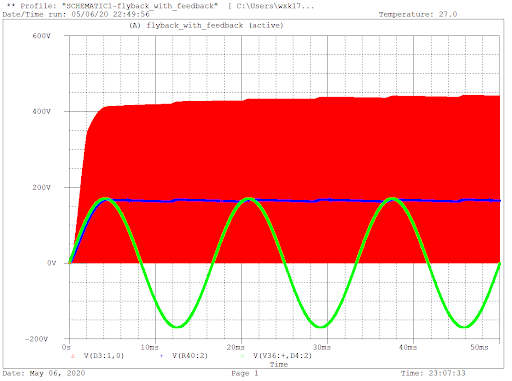Click the 'Date: May 06, 2020' footer text
This screenshot has height=381, width=512.
tap(44, 373)
